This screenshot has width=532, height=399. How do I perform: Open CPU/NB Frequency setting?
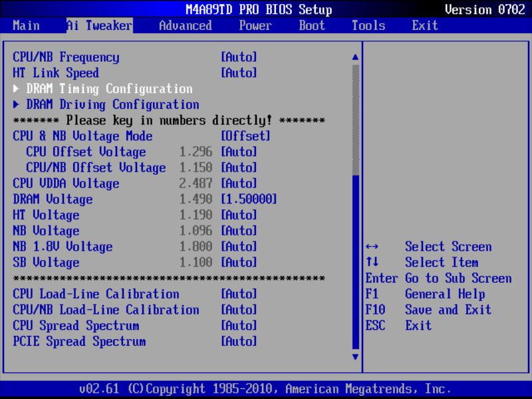coord(239,57)
